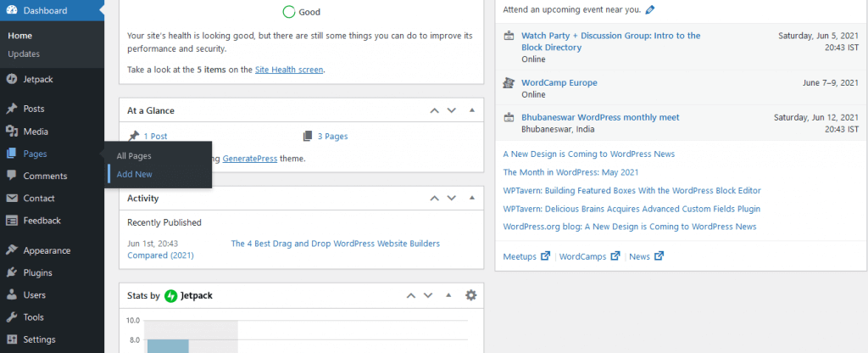
Task: Click the external link icon after News
Action: [x=659, y=256]
